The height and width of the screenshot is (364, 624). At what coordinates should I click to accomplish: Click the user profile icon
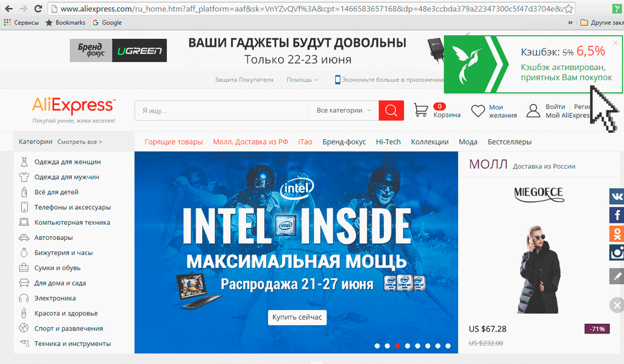click(x=533, y=110)
